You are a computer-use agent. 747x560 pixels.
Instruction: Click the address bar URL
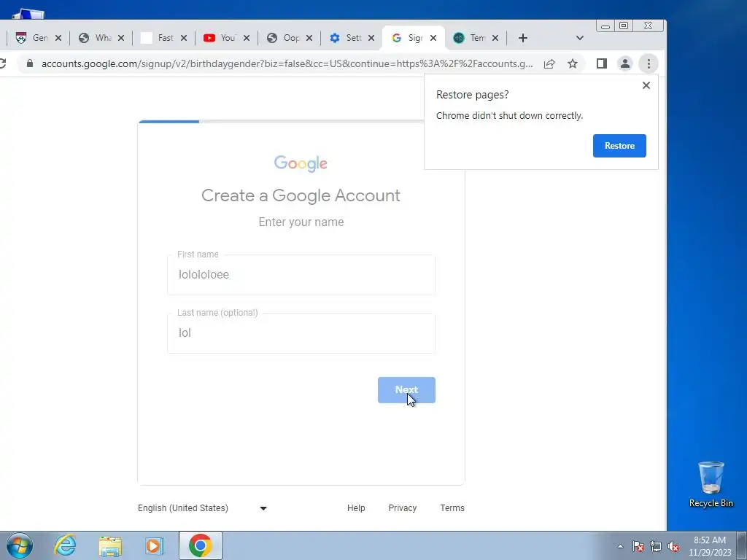287,63
